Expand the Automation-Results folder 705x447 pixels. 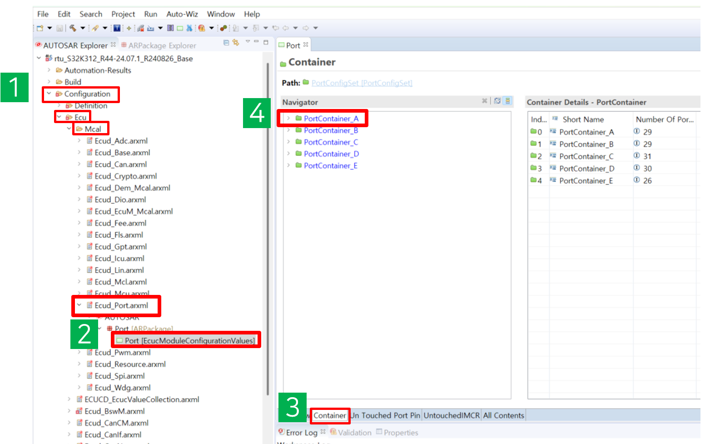49,70
